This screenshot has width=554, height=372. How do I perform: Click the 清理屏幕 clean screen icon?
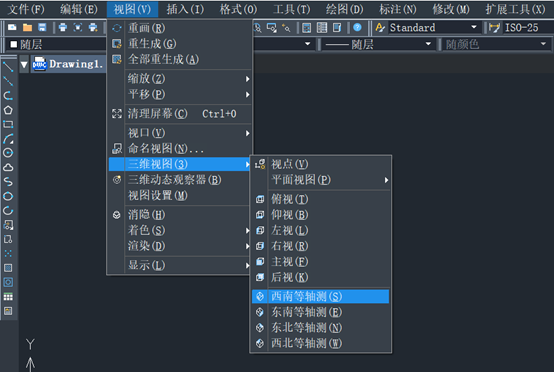tap(117, 114)
